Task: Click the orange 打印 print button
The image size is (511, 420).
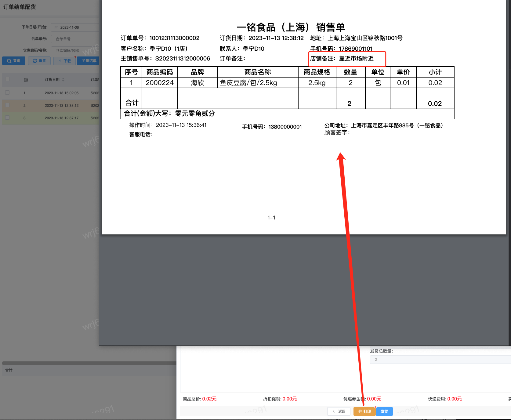Action: pos(364,411)
